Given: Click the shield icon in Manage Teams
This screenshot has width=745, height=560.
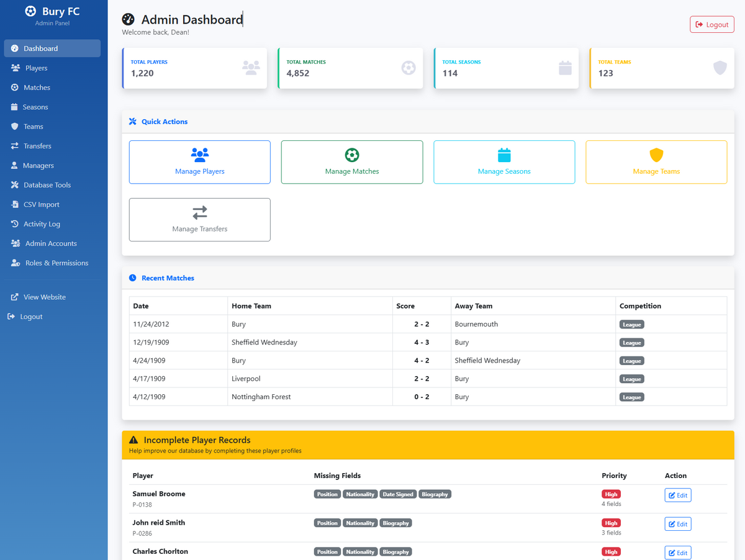Looking at the screenshot, I should [x=656, y=155].
